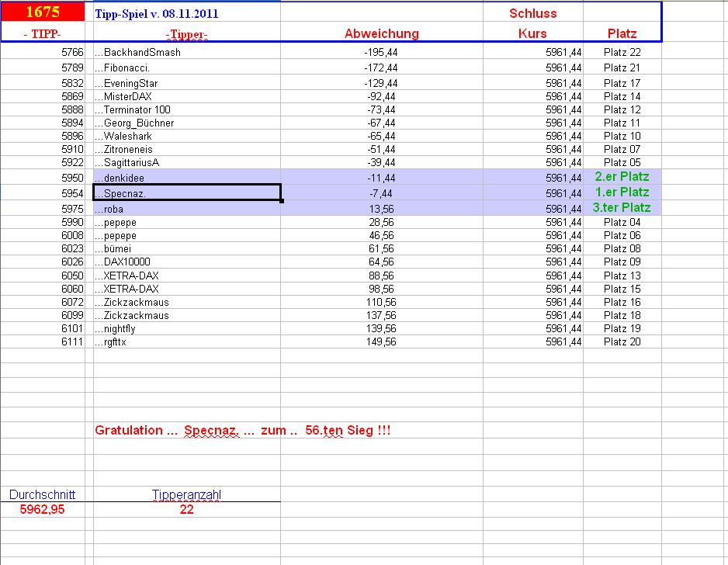Click the 3.ter Platz green label

click(x=621, y=209)
